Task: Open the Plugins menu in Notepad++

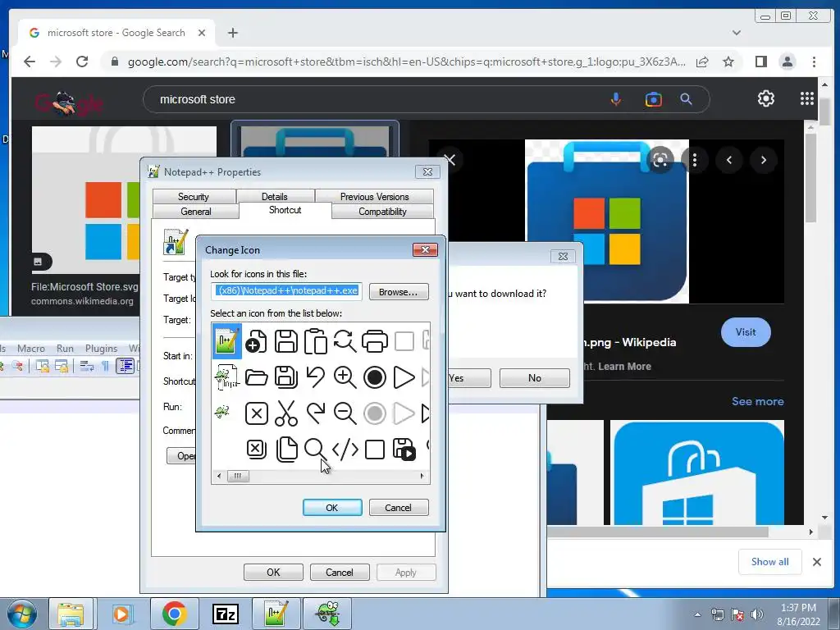Action: [101, 348]
